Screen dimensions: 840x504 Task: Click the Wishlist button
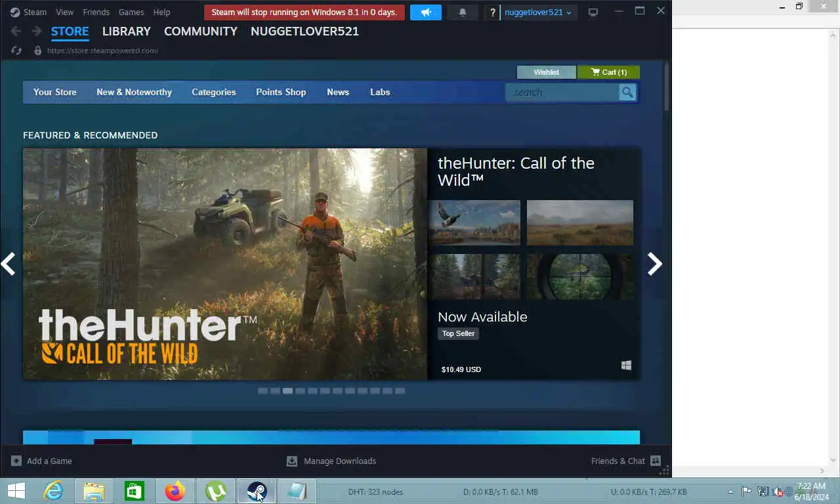547,72
